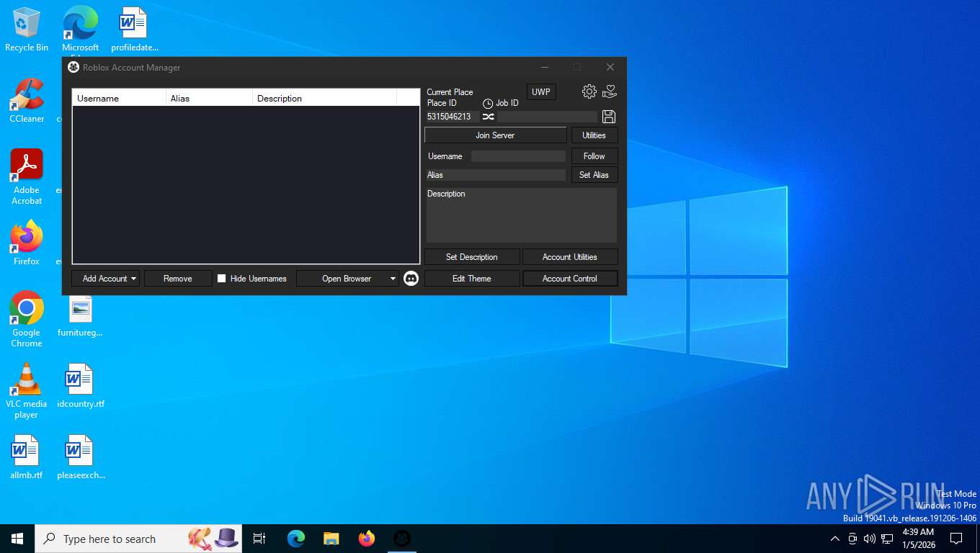The height and width of the screenshot is (553, 980).
Task: Click the Alias column header
Action: (x=209, y=98)
